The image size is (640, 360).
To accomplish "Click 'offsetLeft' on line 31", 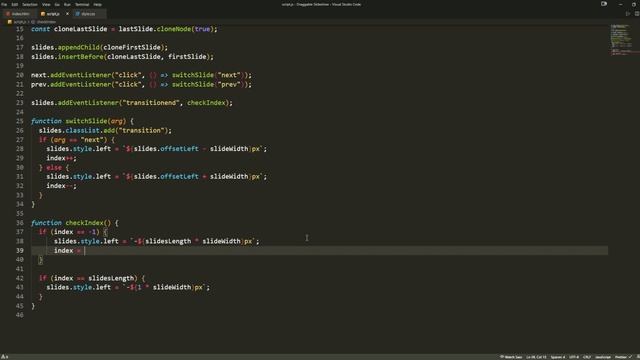I will [180, 177].
